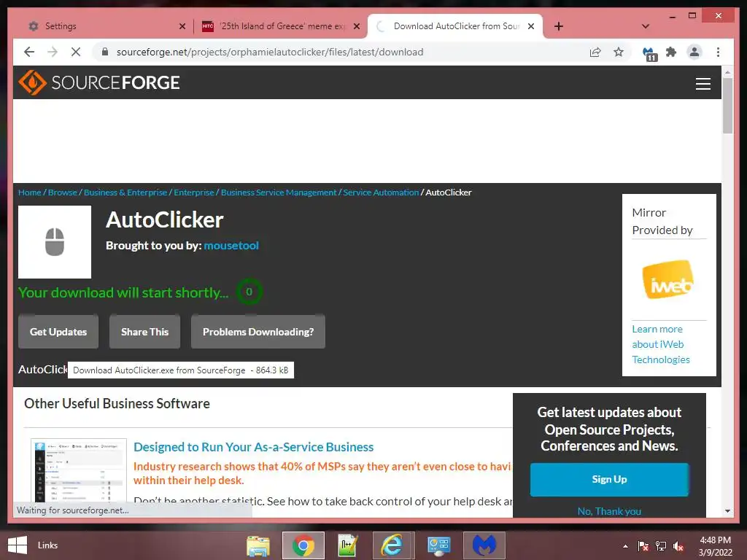Viewport: 747px width, 560px height.
Task: Close the Settings tab
Action: pyautogui.click(x=182, y=26)
